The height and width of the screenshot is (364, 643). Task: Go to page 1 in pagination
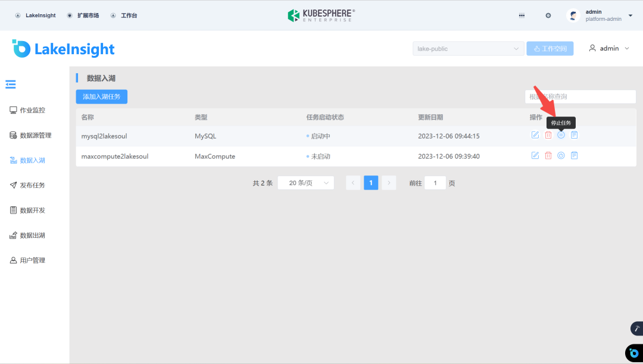click(x=371, y=183)
